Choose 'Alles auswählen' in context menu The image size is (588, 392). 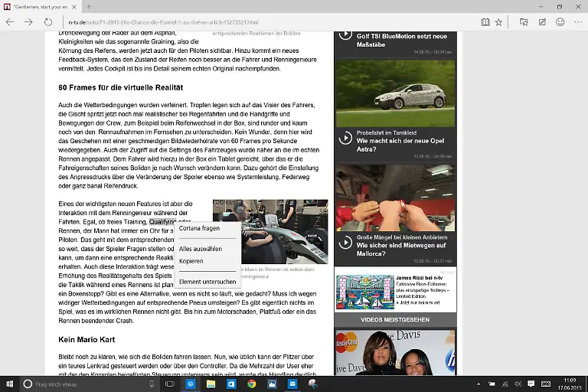coord(200,249)
